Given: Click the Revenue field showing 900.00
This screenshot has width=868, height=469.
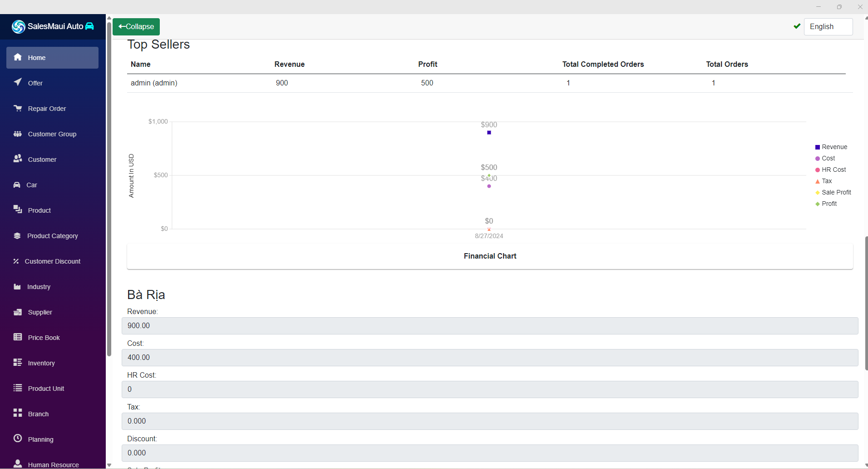Looking at the screenshot, I should coord(490,326).
